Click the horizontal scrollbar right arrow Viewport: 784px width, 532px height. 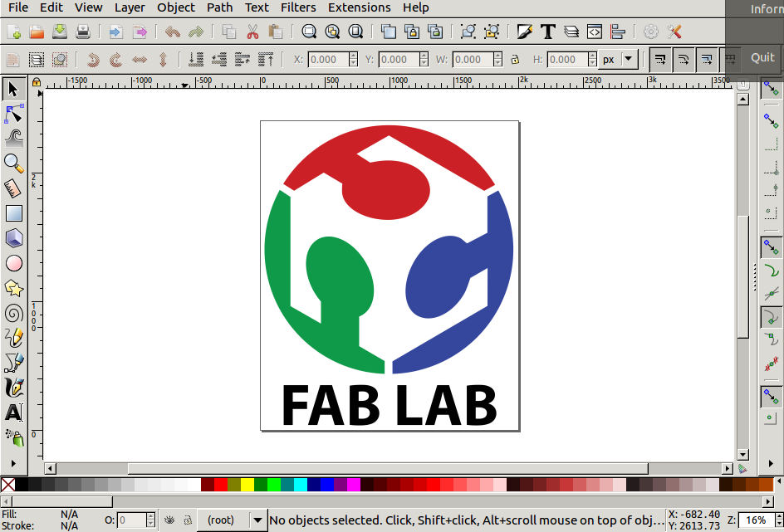coord(728,469)
